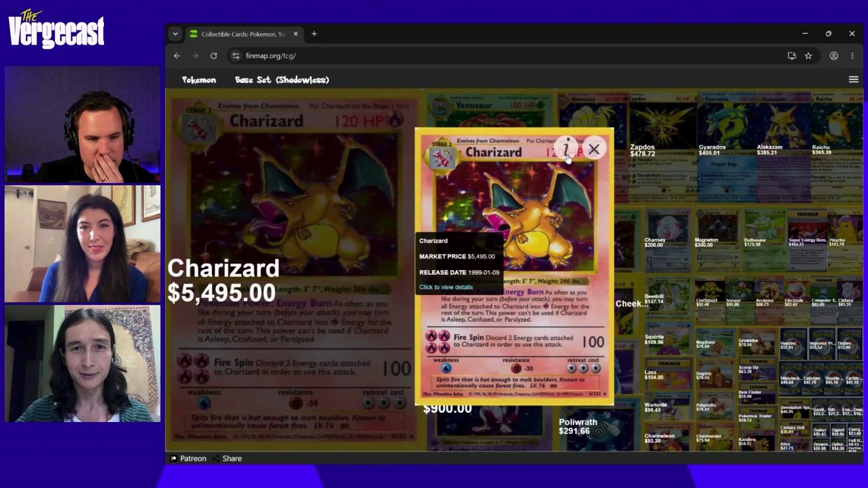Open browser profile icon
Image resolution: width=868 pixels, height=488 pixels.
click(834, 56)
